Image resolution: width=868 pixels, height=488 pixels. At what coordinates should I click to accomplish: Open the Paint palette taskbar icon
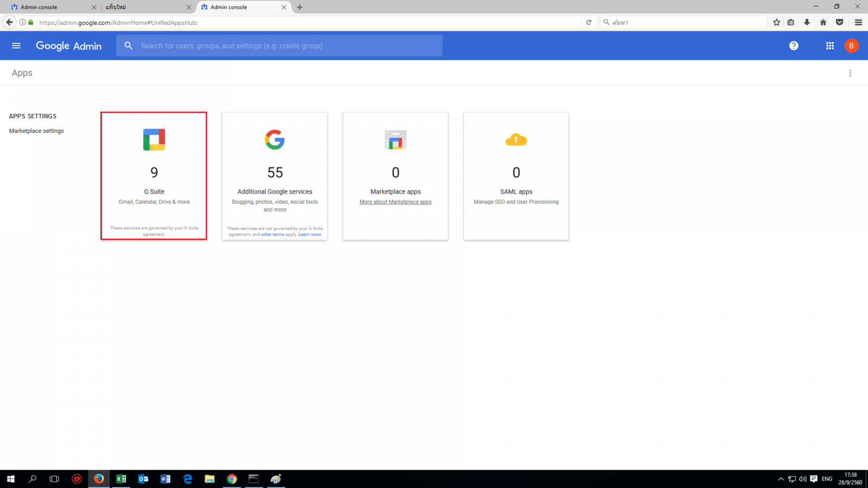pyautogui.click(x=276, y=479)
